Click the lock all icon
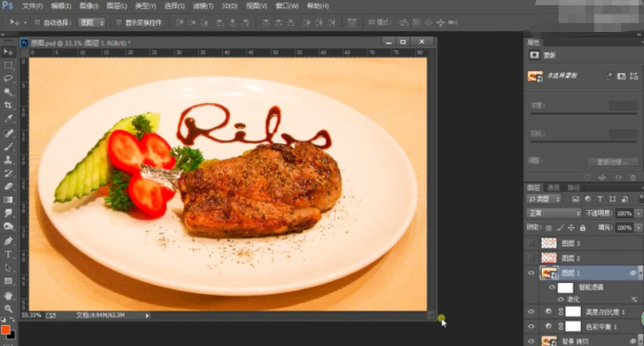The image size is (644, 346). 583,227
